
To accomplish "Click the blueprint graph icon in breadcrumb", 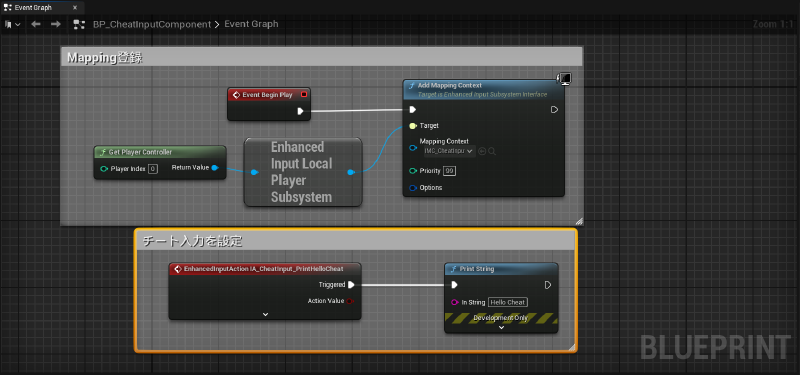I will (x=79, y=24).
